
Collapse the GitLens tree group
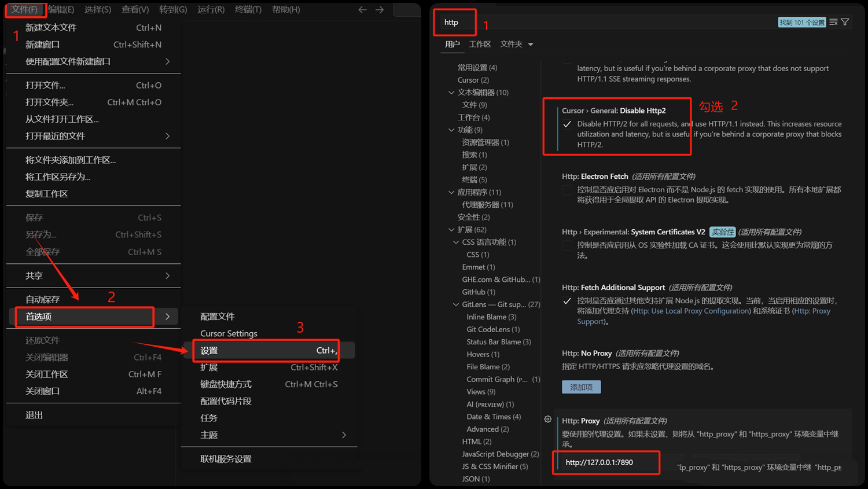(x=456, y=305)
